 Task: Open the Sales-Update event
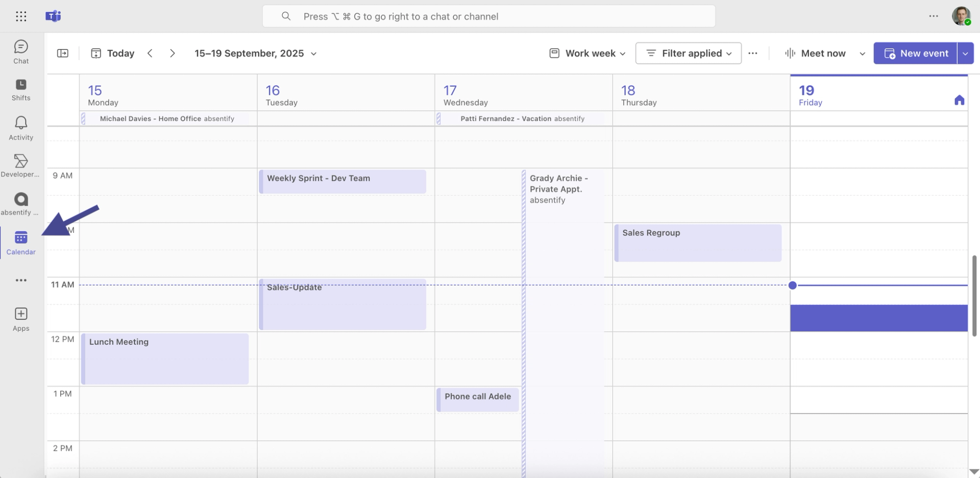click(x=342, y=304)
